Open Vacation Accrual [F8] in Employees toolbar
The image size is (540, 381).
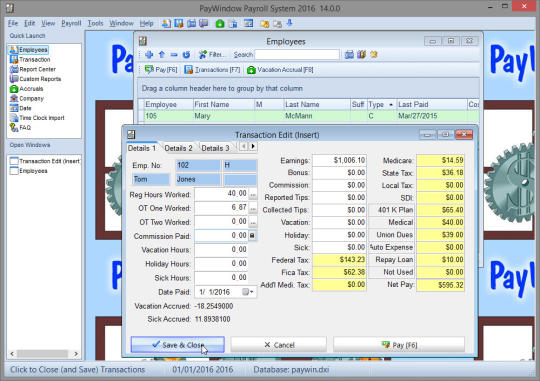click(x=280, y=70)
